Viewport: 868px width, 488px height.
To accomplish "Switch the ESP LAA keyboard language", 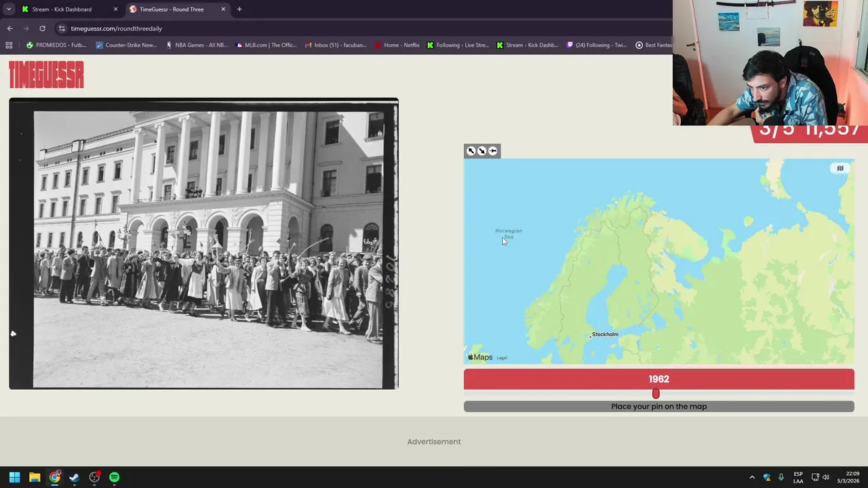I will 798,477.
